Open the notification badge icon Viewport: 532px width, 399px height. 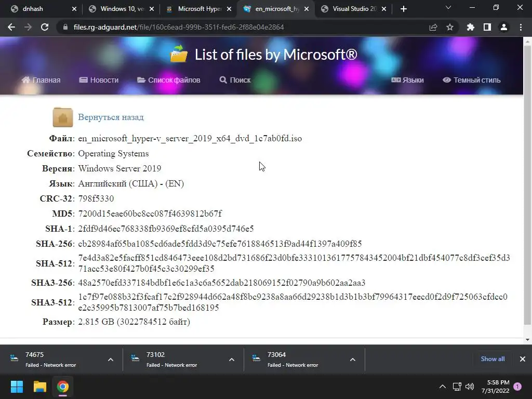click(x=518, y=387)
